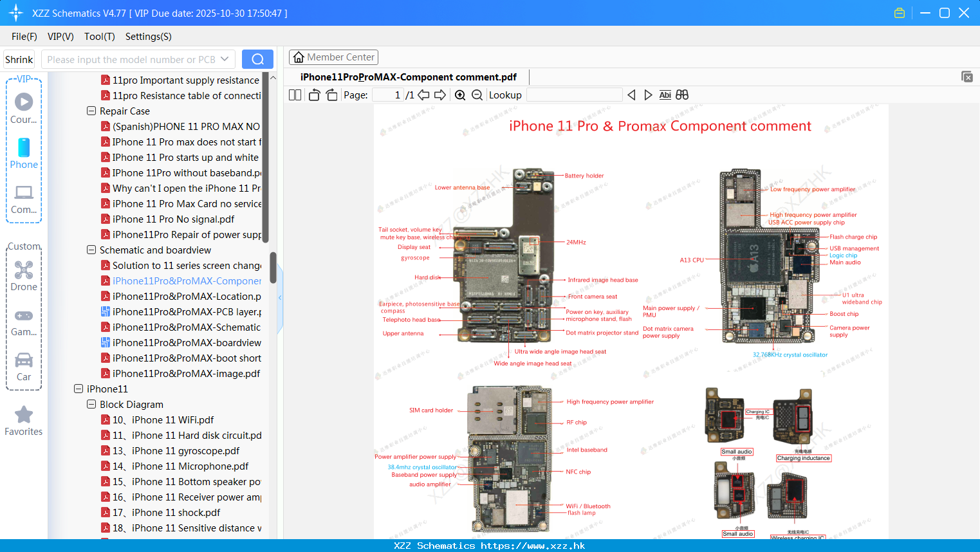Open the File(F) menu
Viewport: 980px width, 552px height.
pos(24,37)
